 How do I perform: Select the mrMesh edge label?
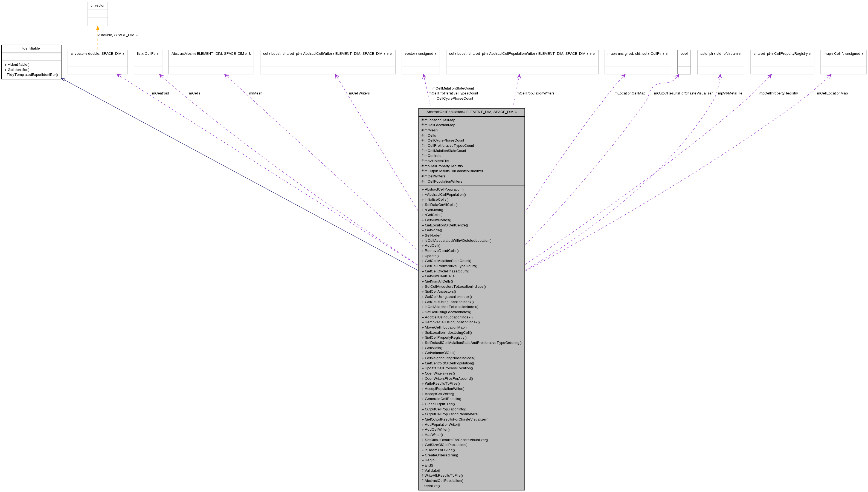pyautogui.click(x=256, y=93)
